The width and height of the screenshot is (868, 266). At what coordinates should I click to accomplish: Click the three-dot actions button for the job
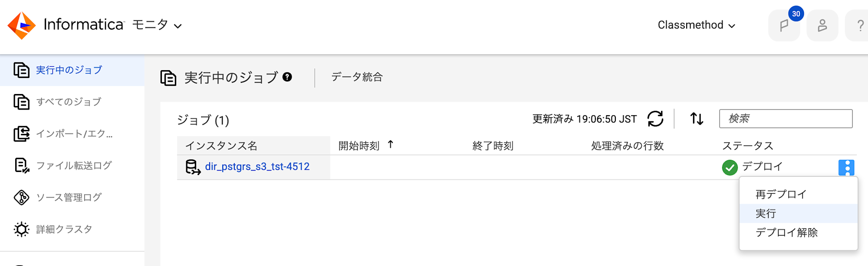(846, 168)
